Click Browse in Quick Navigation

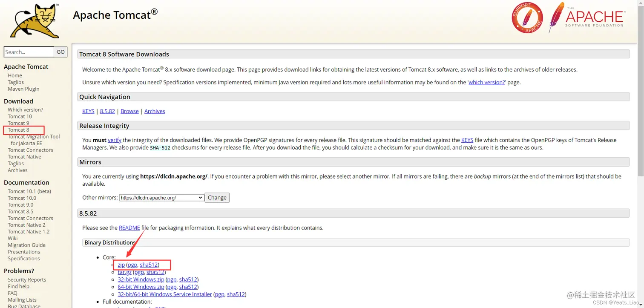click(x=129, y=111)
